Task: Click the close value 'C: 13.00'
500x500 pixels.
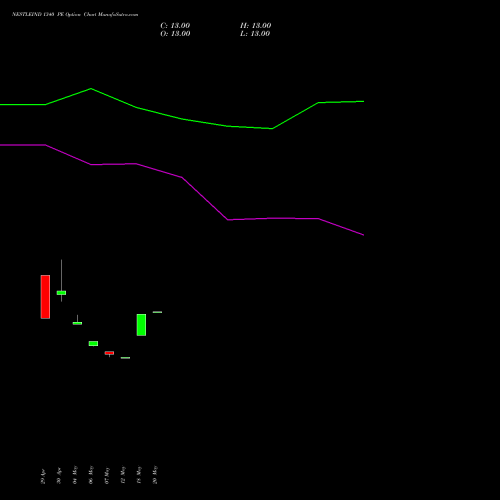Action: point(175,26)
